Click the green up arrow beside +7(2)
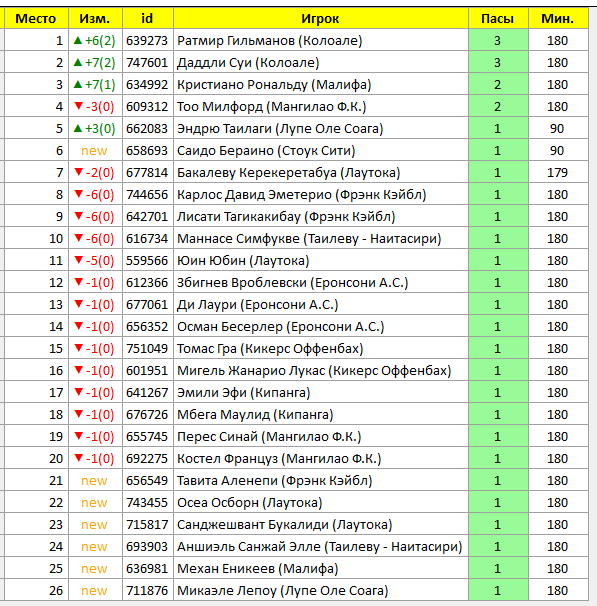597x606 pixels. pyautogui.click(x=78, y=62)
